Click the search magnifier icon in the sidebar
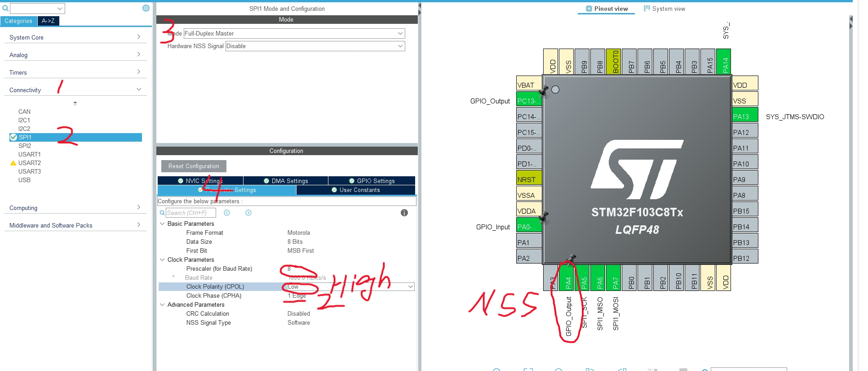Image resolution: width=868 pixels, height=371 pixels. click(5, 8)
